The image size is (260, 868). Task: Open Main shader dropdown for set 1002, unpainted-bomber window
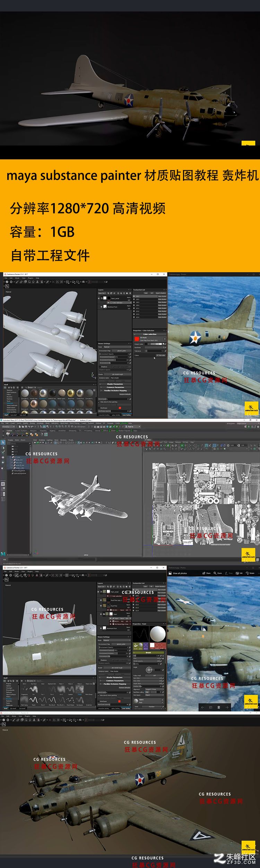162,299
